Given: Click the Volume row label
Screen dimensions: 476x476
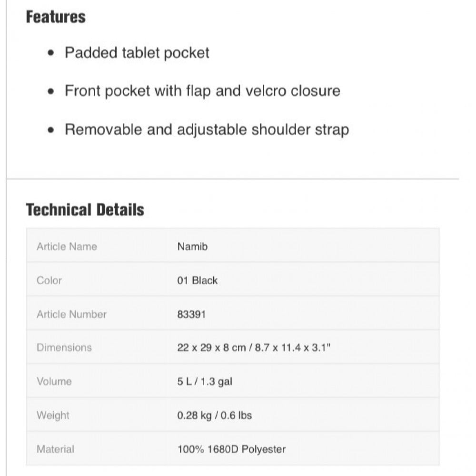Looking at the screenshot, I should pyautogui.click(x=54, y=381).
